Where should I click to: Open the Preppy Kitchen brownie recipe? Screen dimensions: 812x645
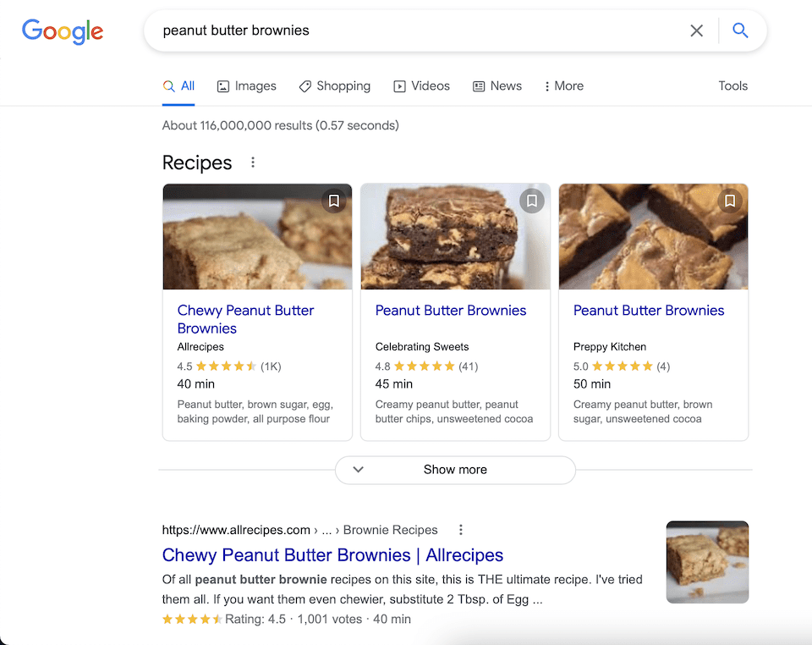(649, 311)
